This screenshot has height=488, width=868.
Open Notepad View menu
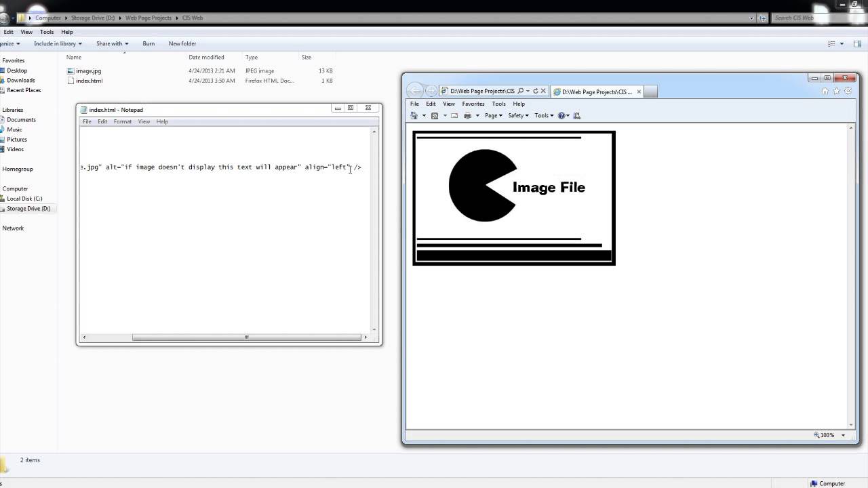(144, 121)
